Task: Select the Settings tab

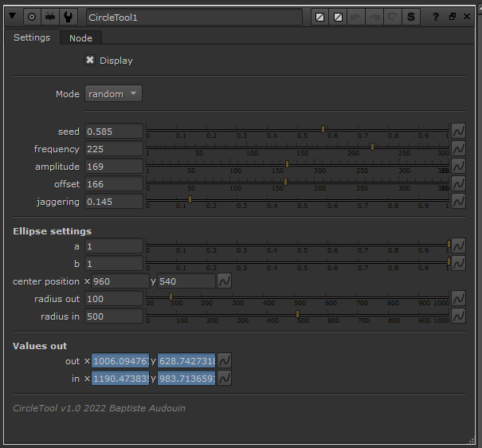Action: 32,37
